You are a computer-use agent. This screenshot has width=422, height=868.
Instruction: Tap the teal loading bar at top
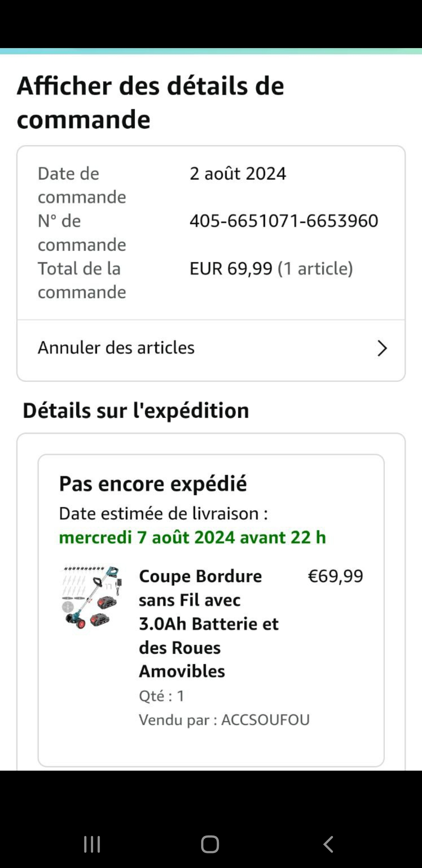click(x=211, y=51)
